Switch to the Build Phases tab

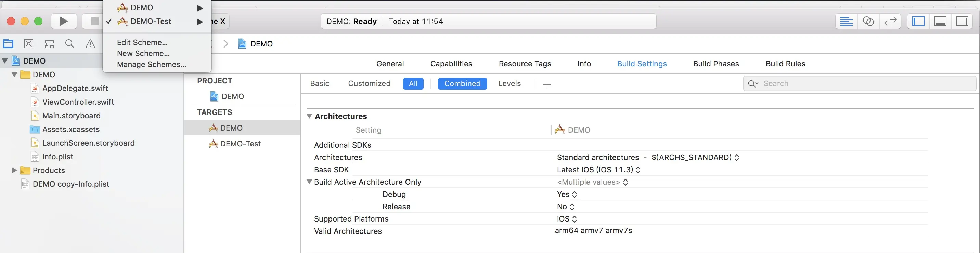[x=716, y=64]
